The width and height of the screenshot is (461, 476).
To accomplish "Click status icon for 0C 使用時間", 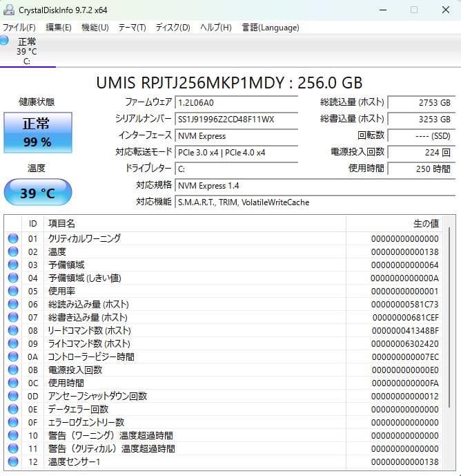I will point(13,383).
